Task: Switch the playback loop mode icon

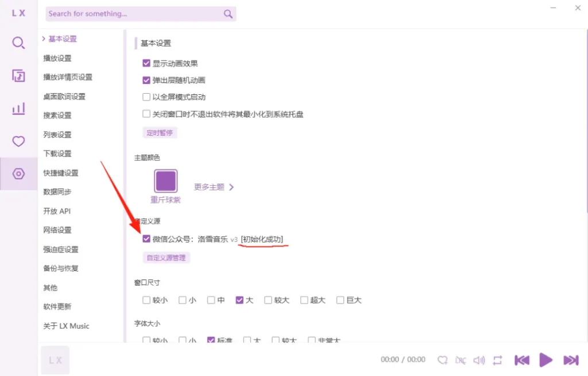Action: 497,360
